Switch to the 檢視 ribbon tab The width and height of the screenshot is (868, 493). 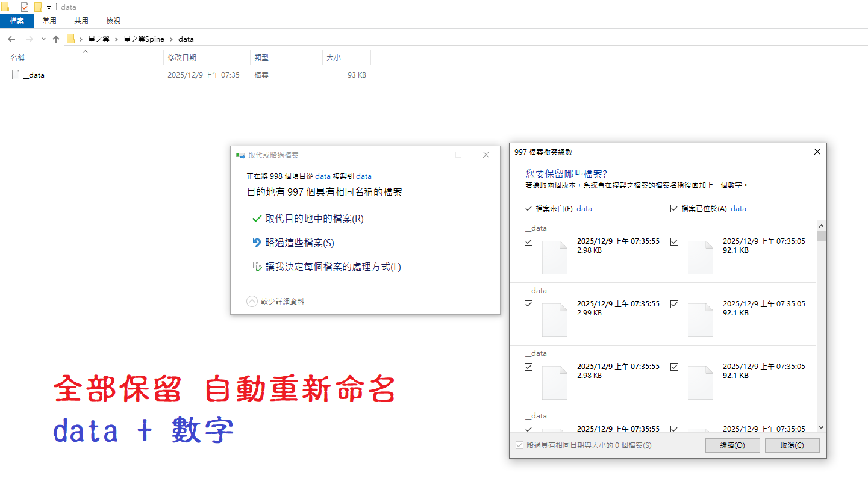tap(113, 20)
